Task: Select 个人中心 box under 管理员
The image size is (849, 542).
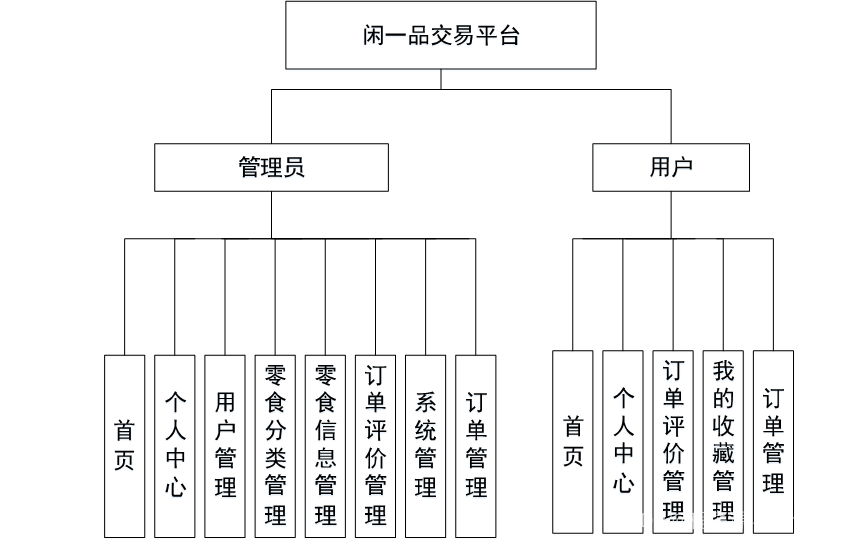Action: 174,446
